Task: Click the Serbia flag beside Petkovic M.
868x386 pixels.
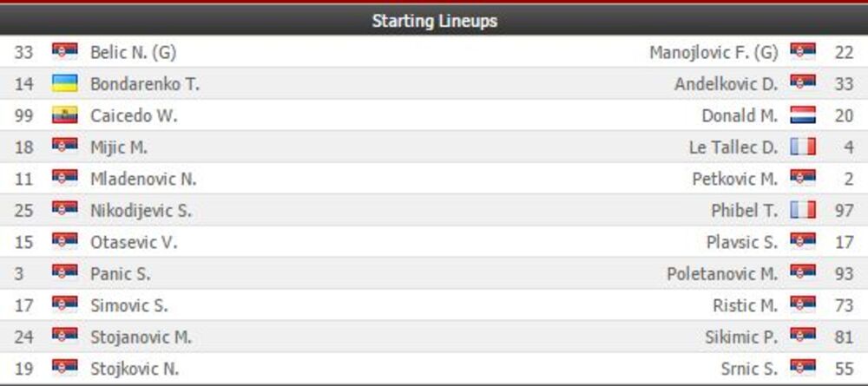Action: [x=803, y=179]
